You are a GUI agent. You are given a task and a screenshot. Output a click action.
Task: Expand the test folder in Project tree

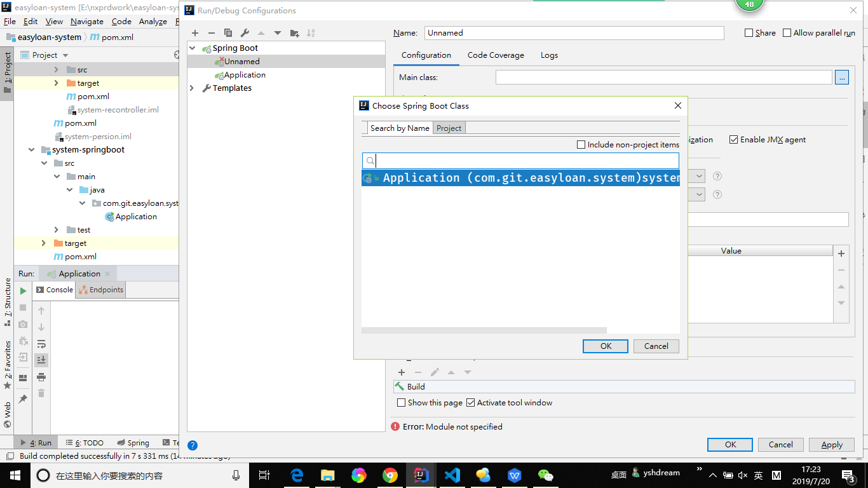(56, 230)
